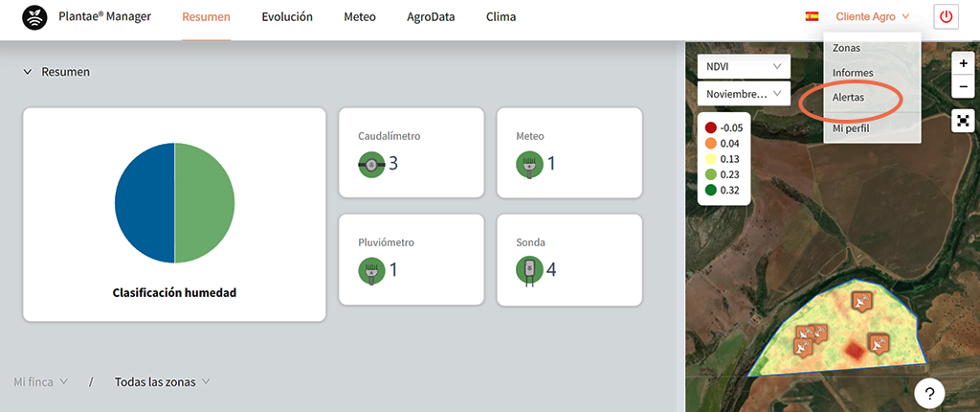Switch to the Evolución tab
Image resolution: width=980 pixels, height=412 pixels.
tap(287, 17)
